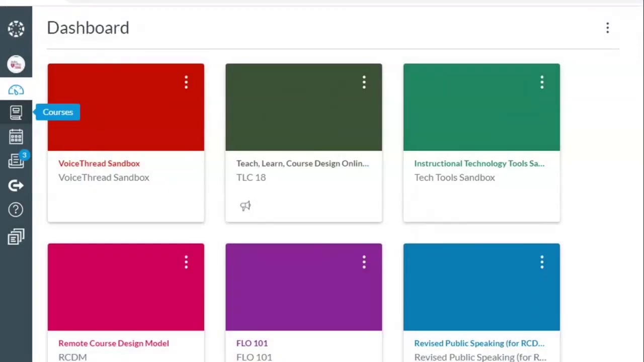Click the 'Tech Tools Sandbox' subtitle text
The height and width of the screenshot is (362, 644).
[454, 177]
